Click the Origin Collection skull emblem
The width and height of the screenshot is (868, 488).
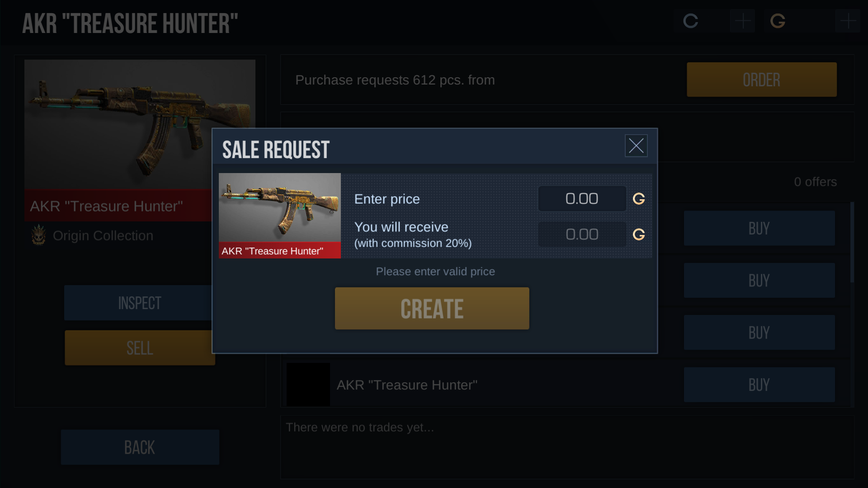pyautogui.click(x=39, y=235)
